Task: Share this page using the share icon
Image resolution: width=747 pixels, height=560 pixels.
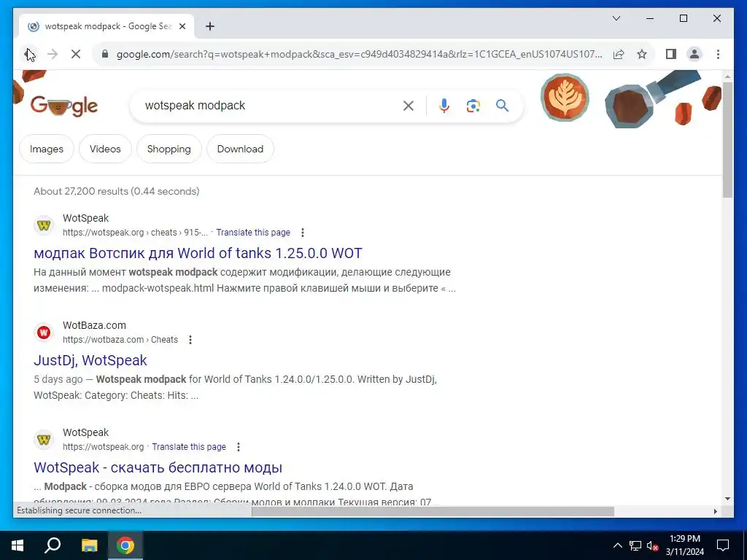Action: (x=619, y=54)
